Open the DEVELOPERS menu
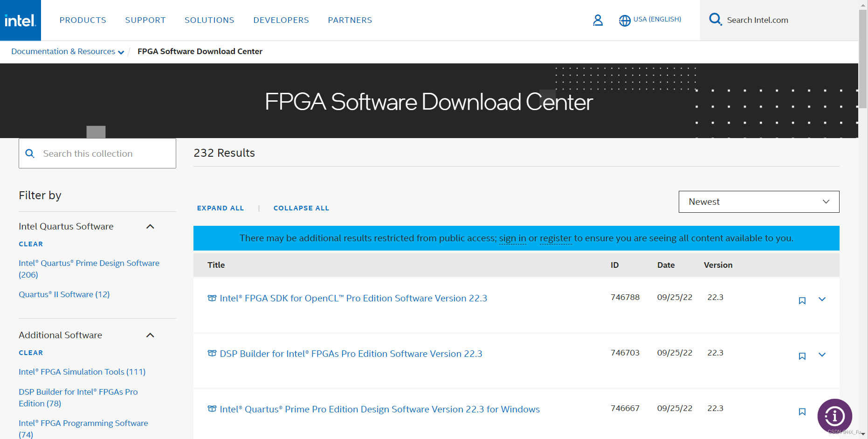 (x=281, y=20)
